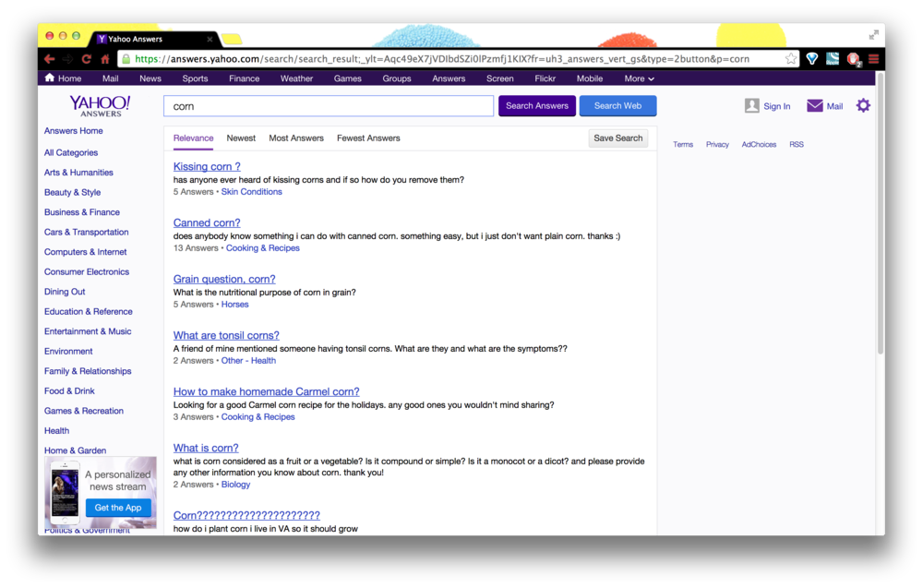Click the Privacy footer link
Screen dimensions: 923x588
(x=717, y=144)
